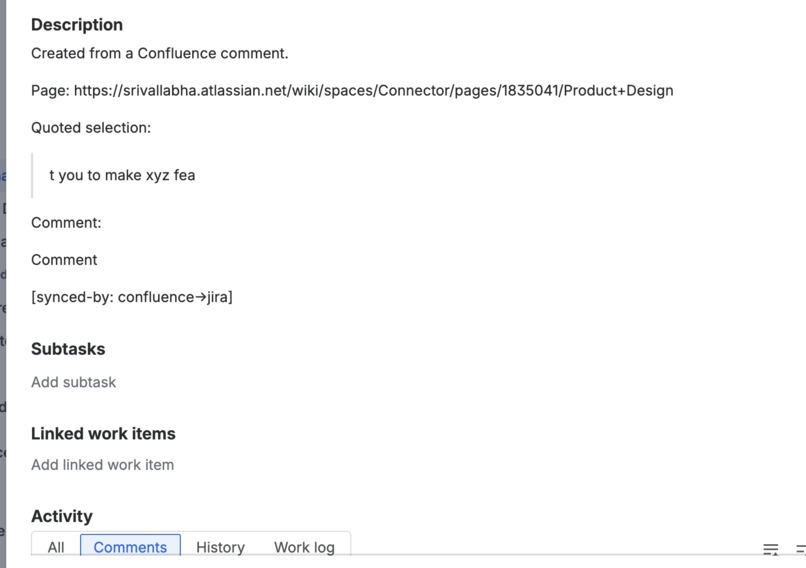Click quoted text 't you to make xyz fea'

tap(122, 175)
